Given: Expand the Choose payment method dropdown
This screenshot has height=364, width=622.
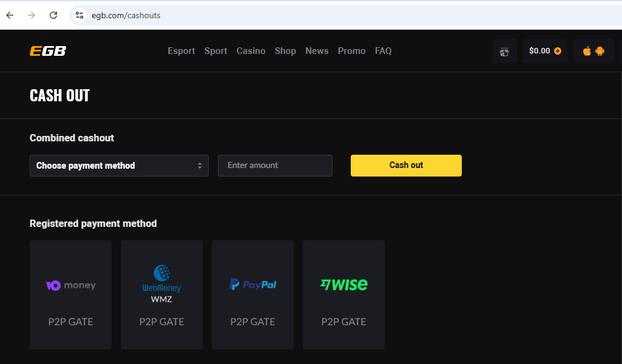Looking at the screenshot, I should pos(119,166).
